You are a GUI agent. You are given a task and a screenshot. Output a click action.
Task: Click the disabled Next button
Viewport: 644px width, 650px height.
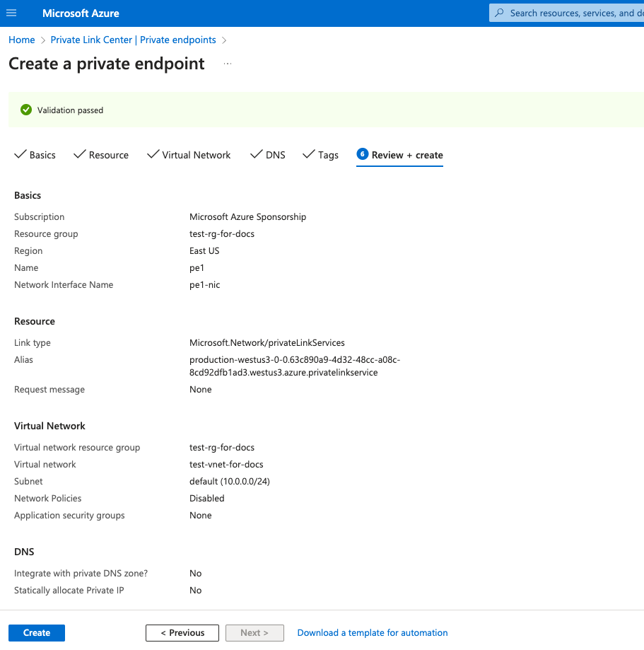(254, 632)
